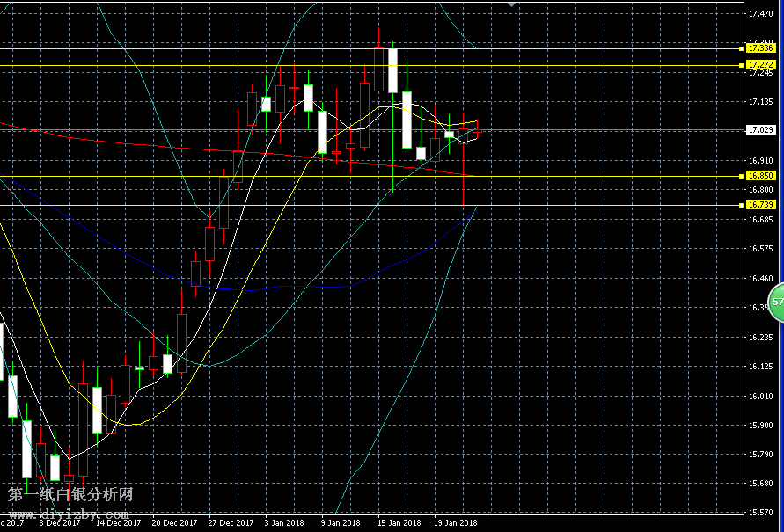
Task: Click the 9 Jan 2018 date label
Action: tap(341, 523)
